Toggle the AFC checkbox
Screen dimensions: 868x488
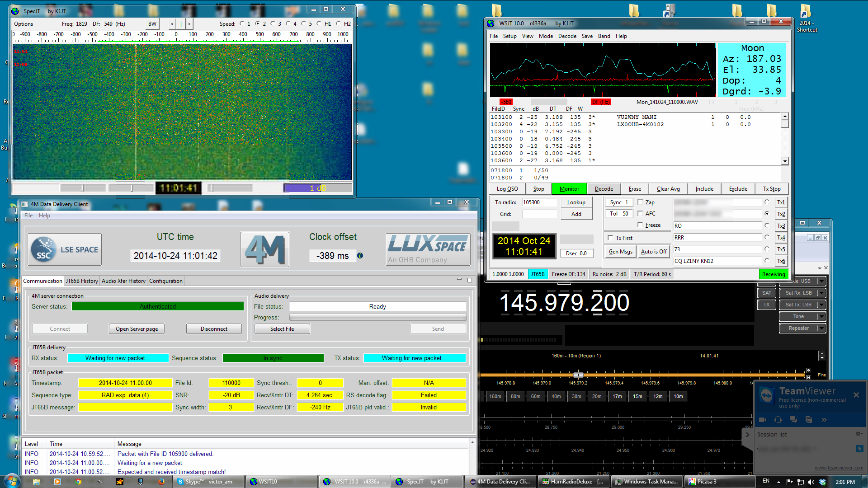pyautogui.click(x=640, y=213)
